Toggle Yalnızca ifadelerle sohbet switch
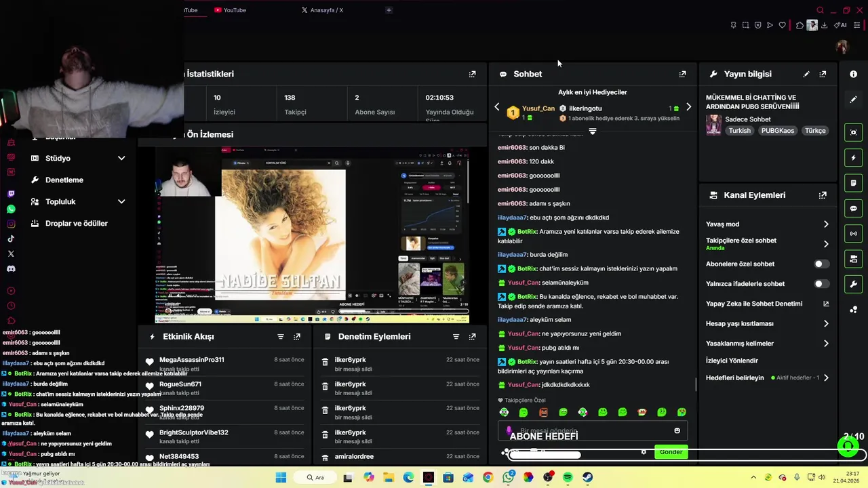868x488 pixels. [821, 284]
